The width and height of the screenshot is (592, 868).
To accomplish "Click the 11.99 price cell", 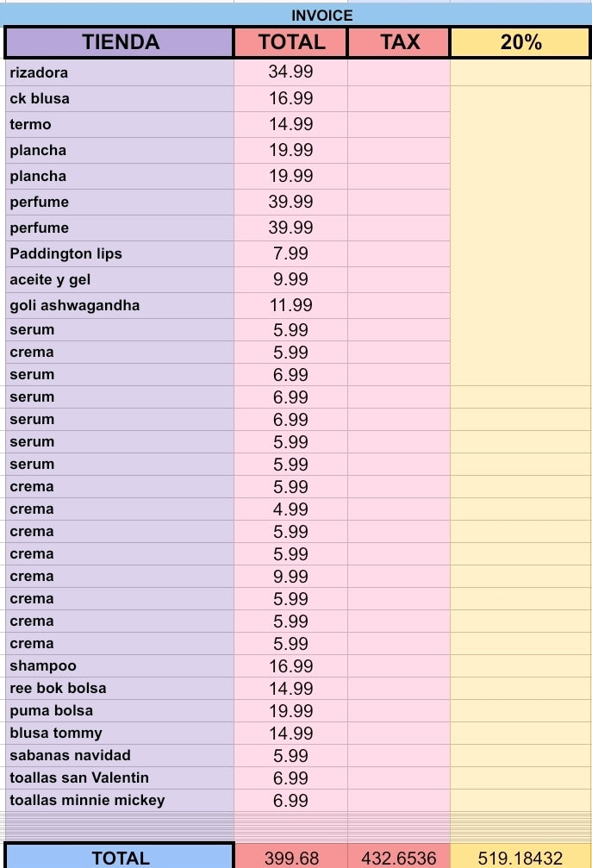I will [290, 306].
